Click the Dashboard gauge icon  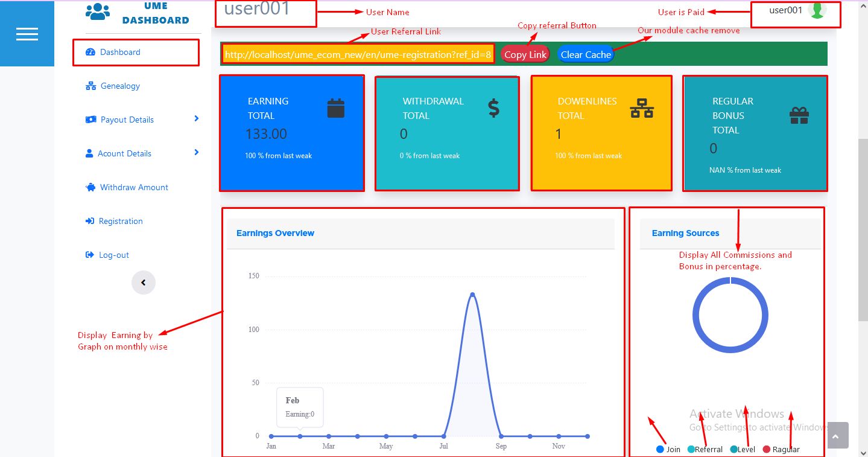pyautogui.click(x=90, y=52)
